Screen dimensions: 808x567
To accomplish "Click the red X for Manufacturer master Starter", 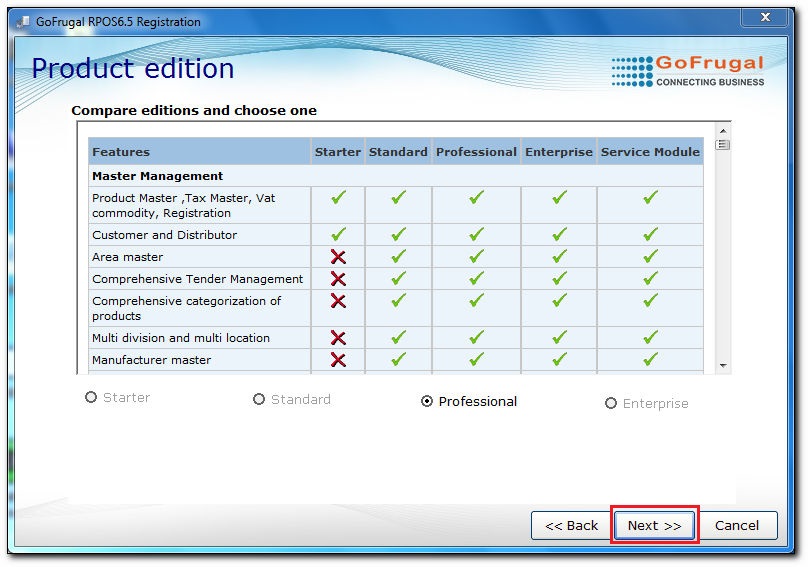I will [x=338, y=360].
